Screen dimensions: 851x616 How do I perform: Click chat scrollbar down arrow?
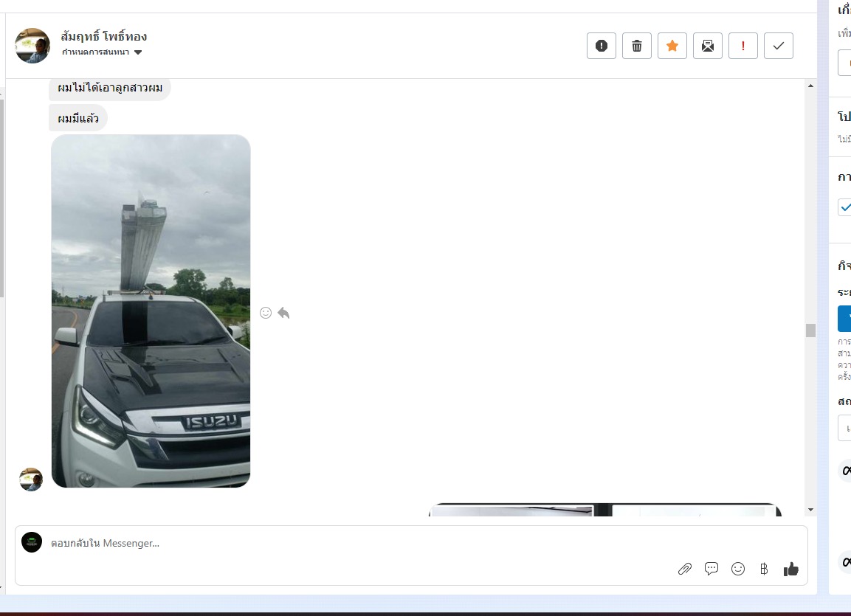click(x=811, y=510)
